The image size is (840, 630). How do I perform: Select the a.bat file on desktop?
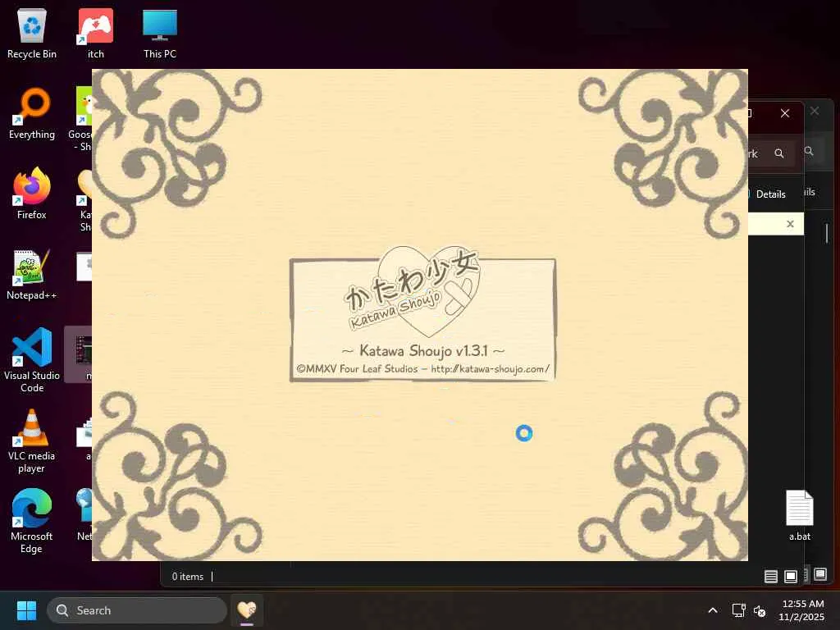799,515
